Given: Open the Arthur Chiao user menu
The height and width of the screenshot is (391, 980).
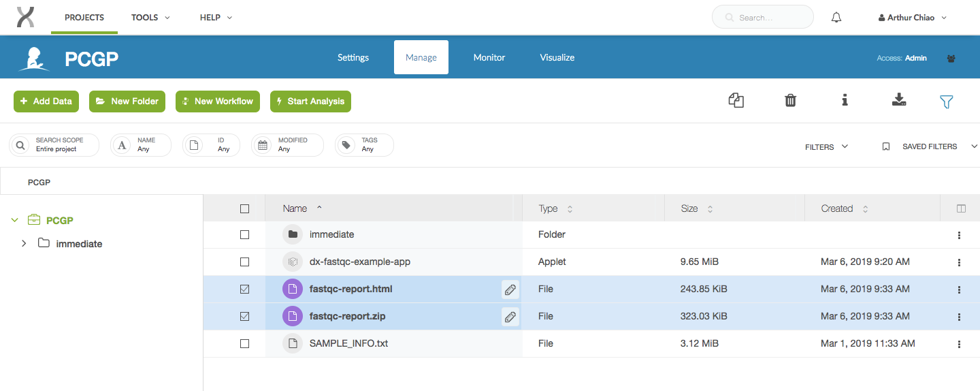Looking at the screenshot, I should click(x=913, y=18).
